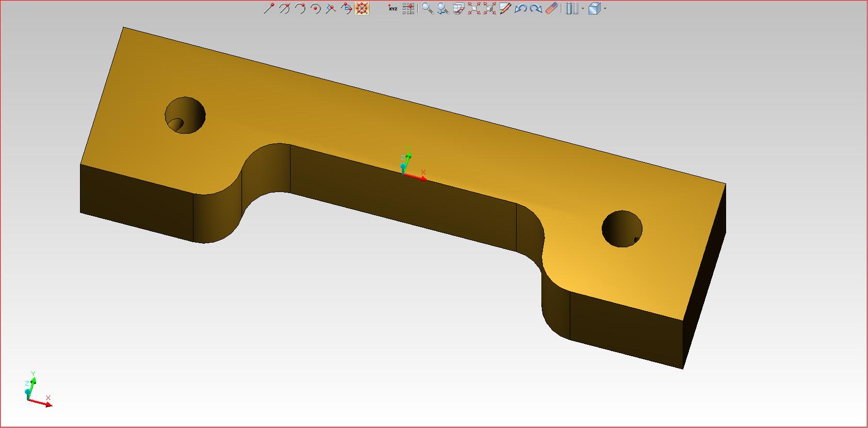
Task: Open the zoom window icon
Action: [458, 8]
